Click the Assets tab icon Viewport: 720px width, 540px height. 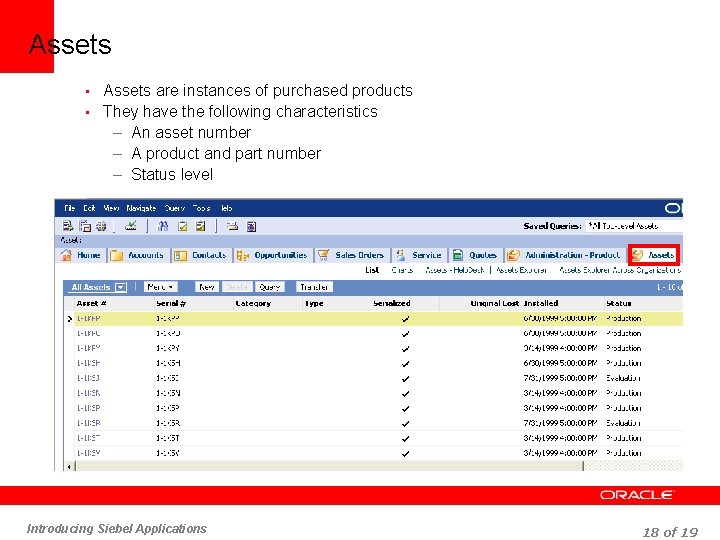[x=637, y=255]
